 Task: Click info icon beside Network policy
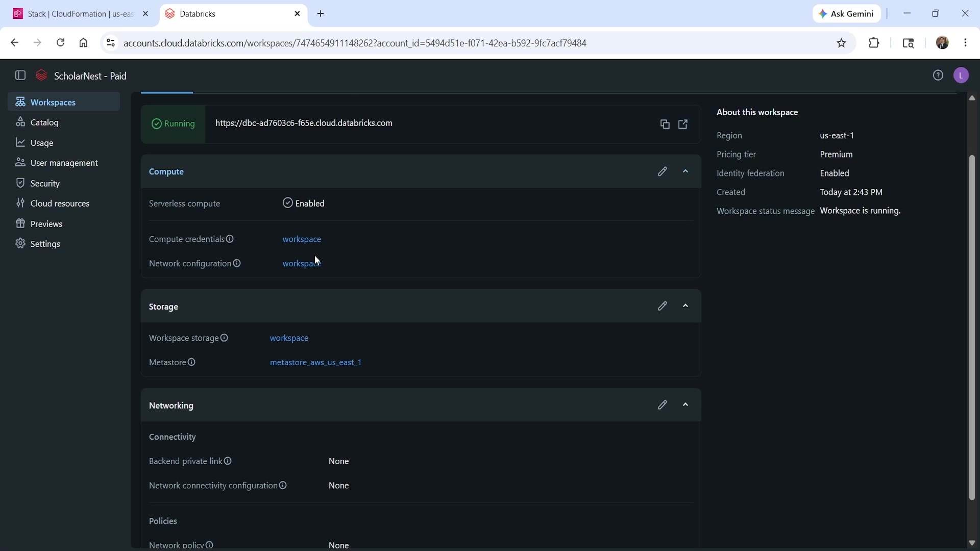[210, 545]
